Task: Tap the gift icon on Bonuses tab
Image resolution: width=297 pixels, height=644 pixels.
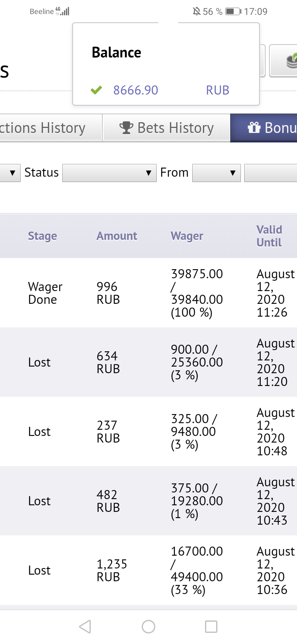Action: pyautogui.click(x=254, y=128)
